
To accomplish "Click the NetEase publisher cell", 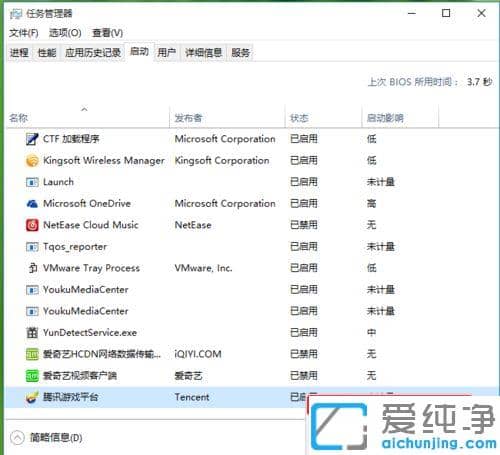I will [193, 225].
